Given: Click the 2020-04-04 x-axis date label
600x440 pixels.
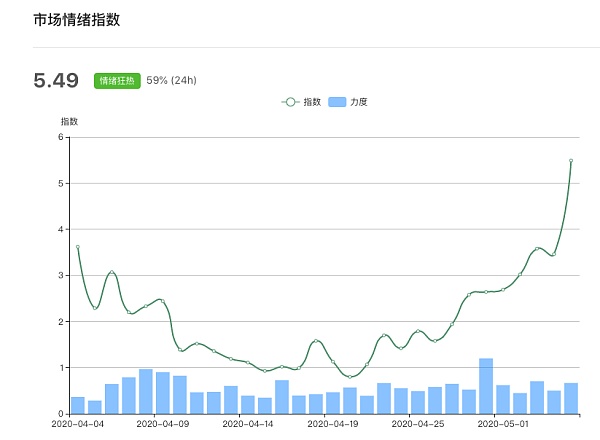Looking at the screenshot, I should point(77,424).
